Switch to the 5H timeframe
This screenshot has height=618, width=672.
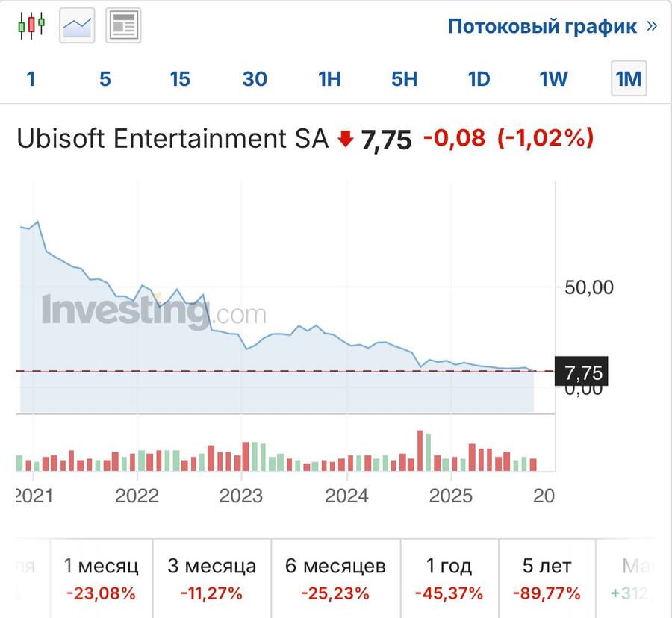click(403, 78)
